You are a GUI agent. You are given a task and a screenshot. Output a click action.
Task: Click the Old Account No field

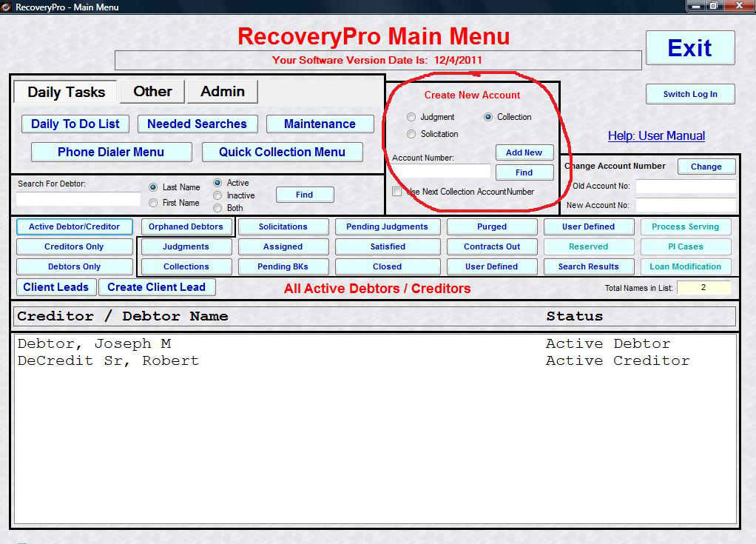click(686, 187)
